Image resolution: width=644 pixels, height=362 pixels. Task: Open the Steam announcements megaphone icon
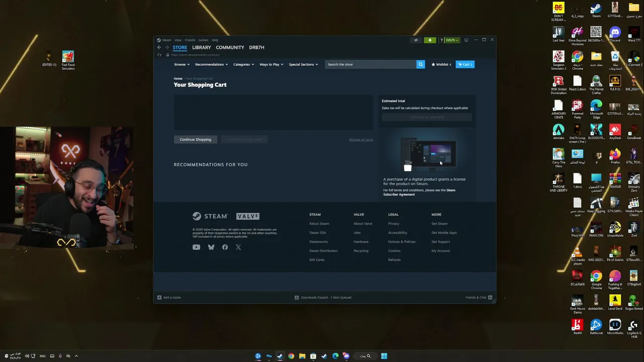pyautogui.click(x=416, y=40)
